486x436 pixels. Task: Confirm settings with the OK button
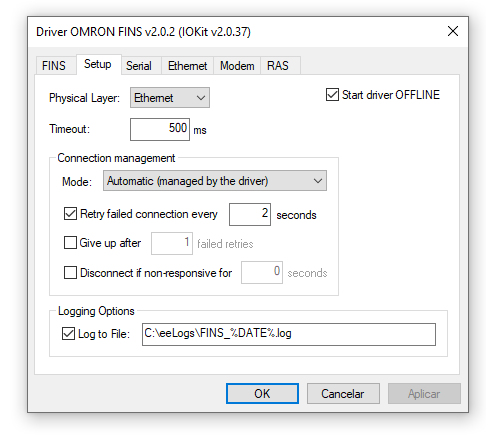pos(262,394)
